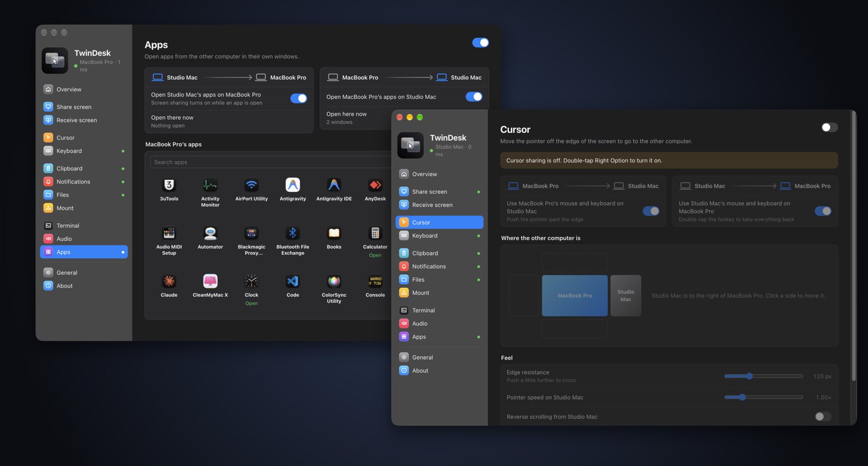Toggle Use MacBook Pro's mouse on Studio Mac
The height and width of the screenshot is (466, 868).
(651, 211)
